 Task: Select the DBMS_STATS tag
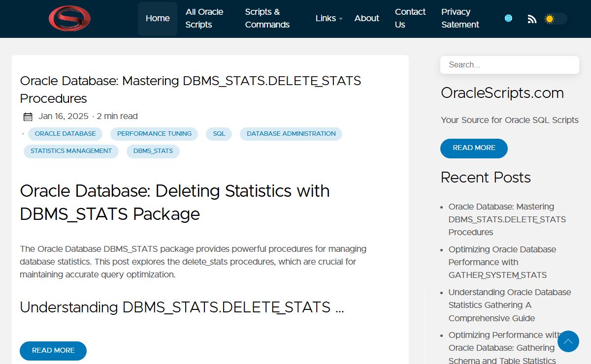click(153, 151)
